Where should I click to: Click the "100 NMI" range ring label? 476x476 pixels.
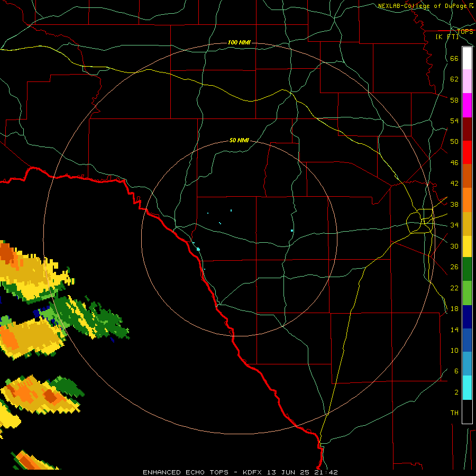239,42
